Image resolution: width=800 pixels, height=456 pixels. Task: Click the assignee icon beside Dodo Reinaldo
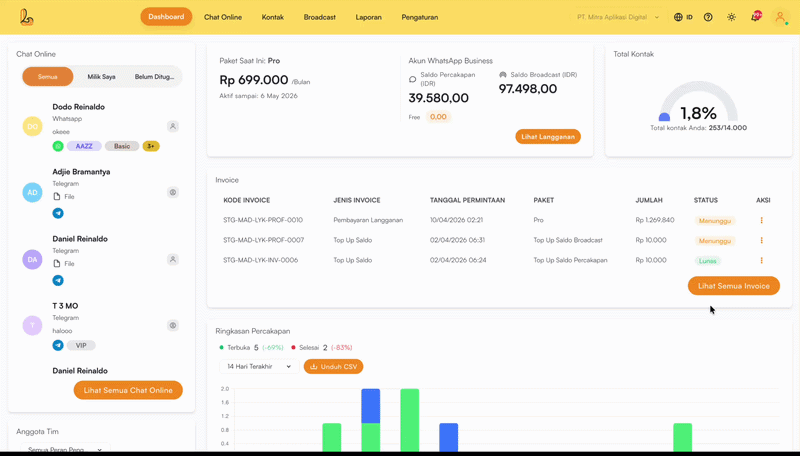pyautogui.click(x=173, y=127)
